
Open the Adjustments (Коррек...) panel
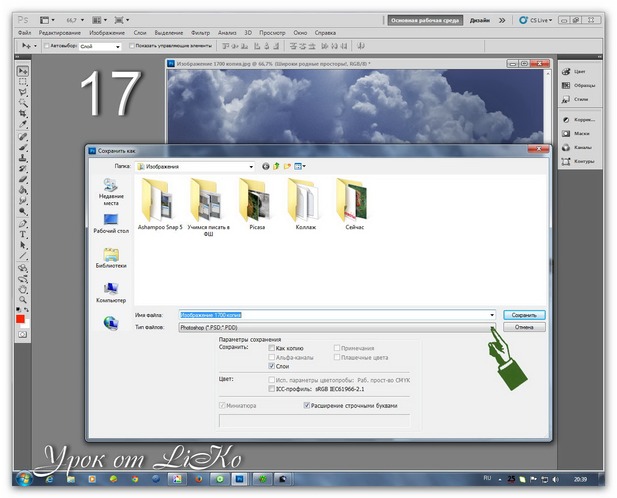tap(578, 120)
